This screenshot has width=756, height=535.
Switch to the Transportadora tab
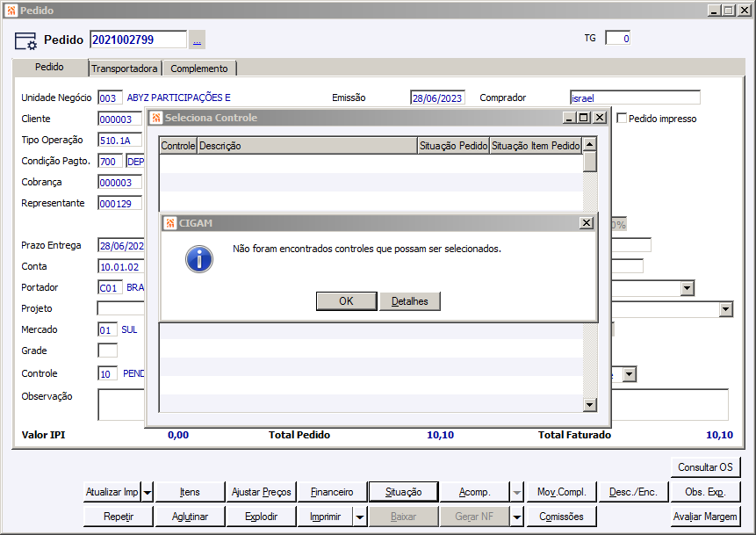click(x=125, y=69)
